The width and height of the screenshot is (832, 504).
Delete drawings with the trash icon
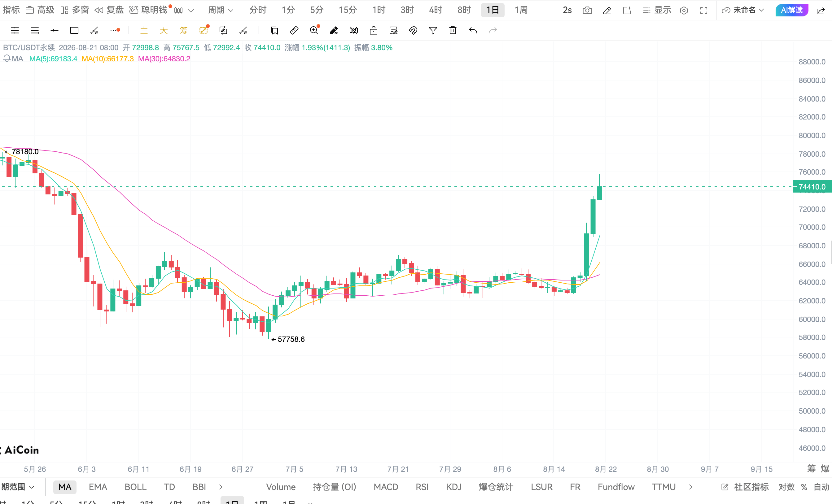[x=453, y=30]
